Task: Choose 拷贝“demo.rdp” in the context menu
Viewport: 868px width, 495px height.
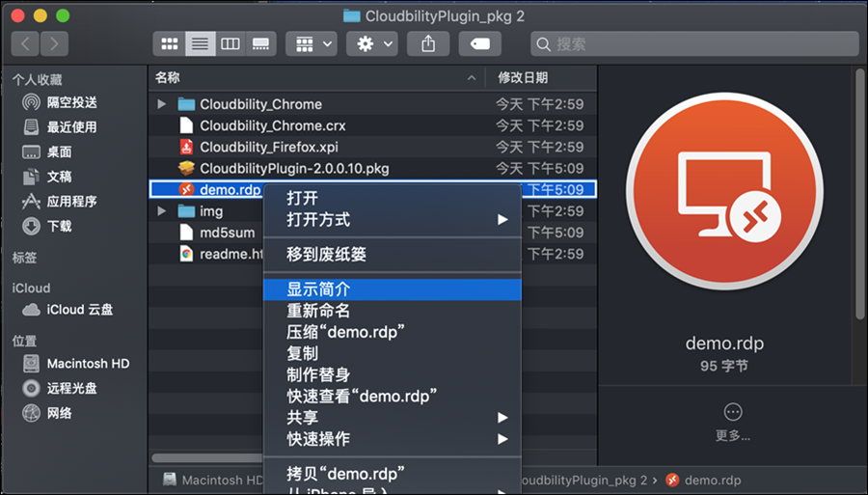Action: [x=393, y=474]
